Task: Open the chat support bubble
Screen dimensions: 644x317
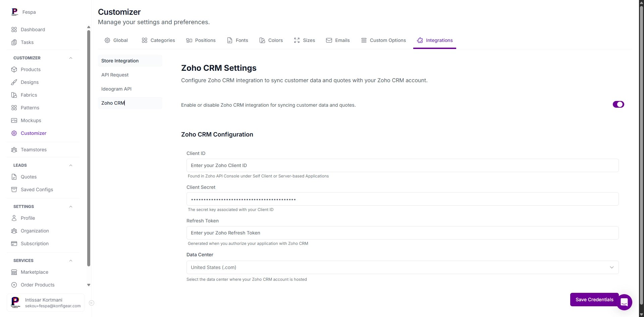Action: coord(624,302)
